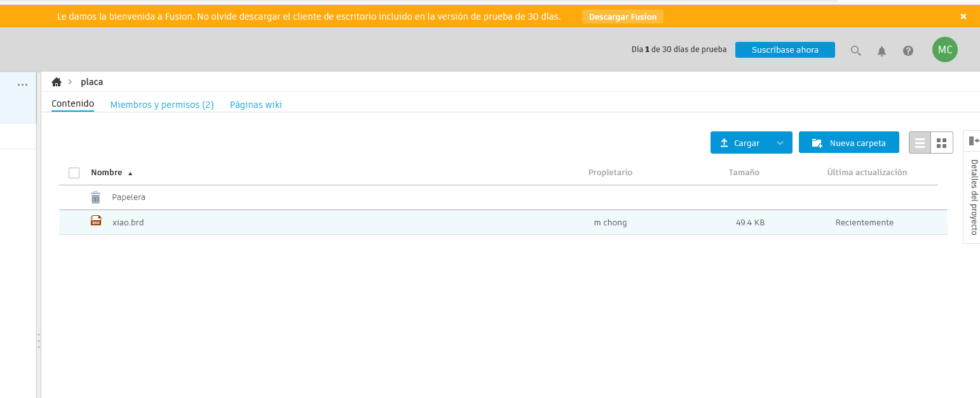Open the xiao.brd file name

128,223
